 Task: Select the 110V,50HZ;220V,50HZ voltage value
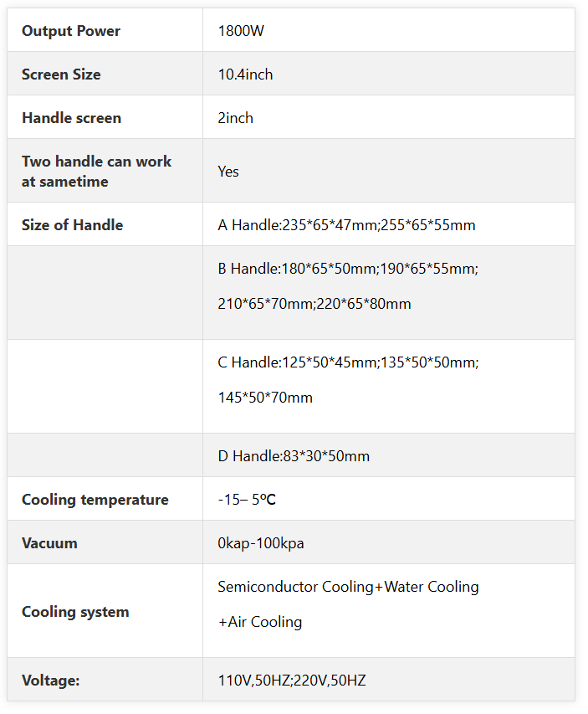coord(292,681)
